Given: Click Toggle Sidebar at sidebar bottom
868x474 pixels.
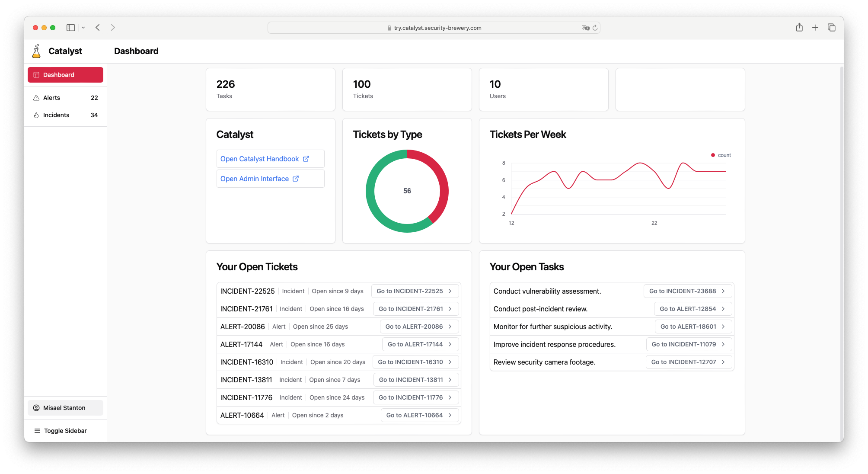Looking at the screenshot, I should point(65,430).
